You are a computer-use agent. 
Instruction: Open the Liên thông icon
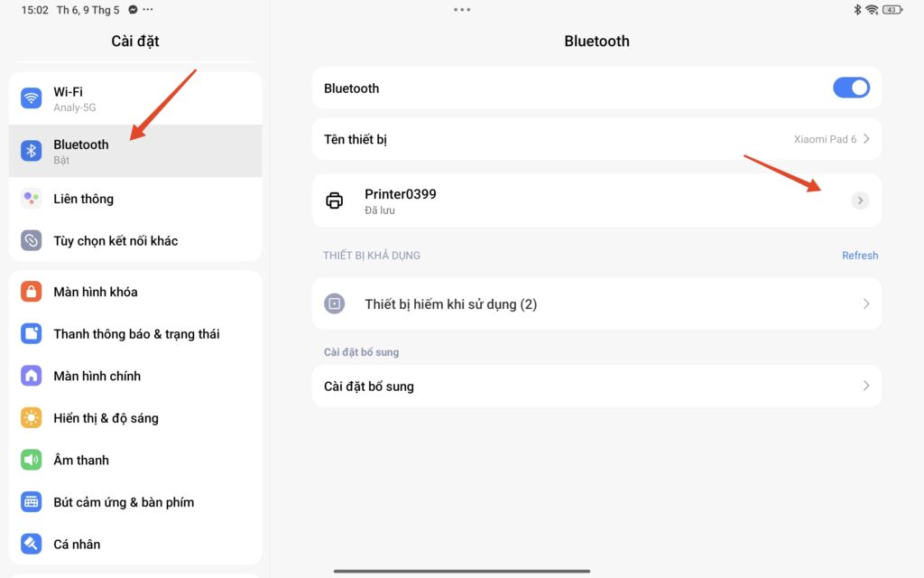[32, 199]
